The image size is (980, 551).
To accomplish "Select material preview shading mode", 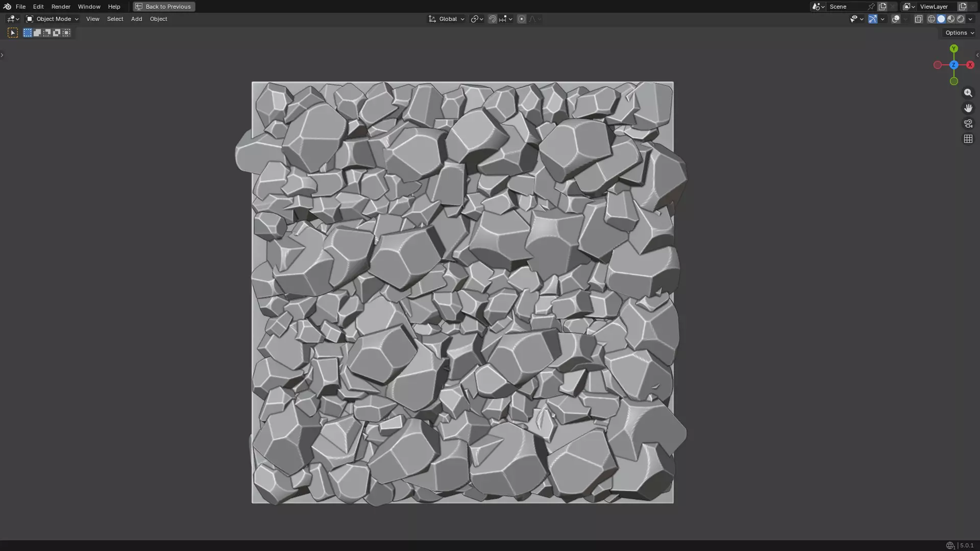I will pos(951,19).
